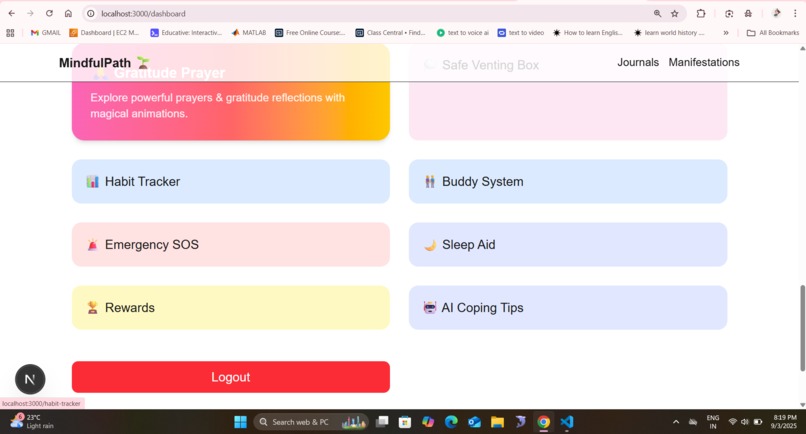Viewport: 806px width, 434px height.
Task: Open Visual Studio Code from taskbar
Action: tap(566, 422)
